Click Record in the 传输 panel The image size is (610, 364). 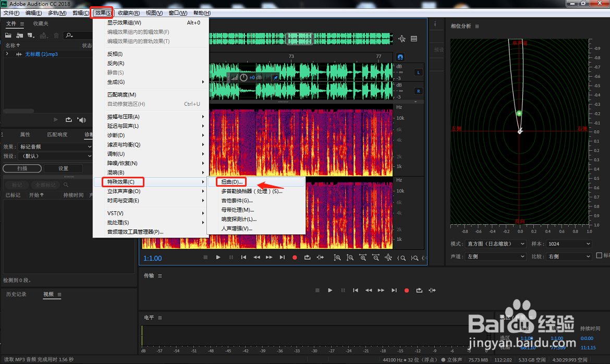(x=407, y=290)
